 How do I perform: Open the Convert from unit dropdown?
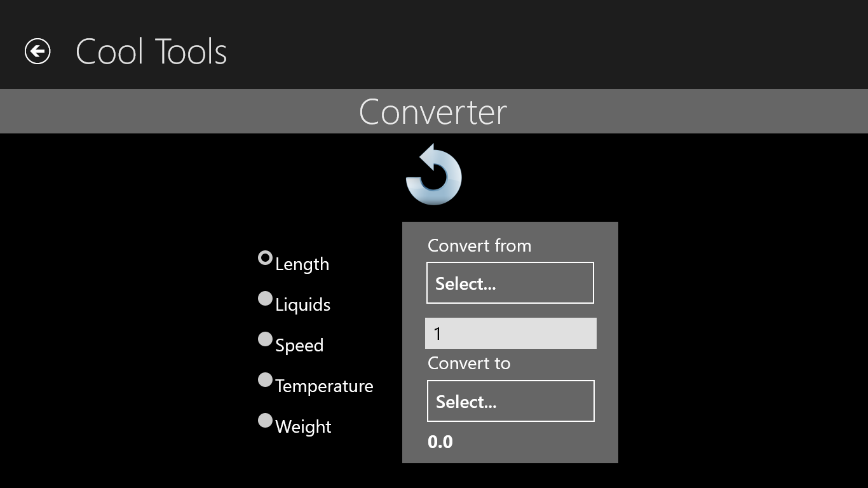click(510, 283)
